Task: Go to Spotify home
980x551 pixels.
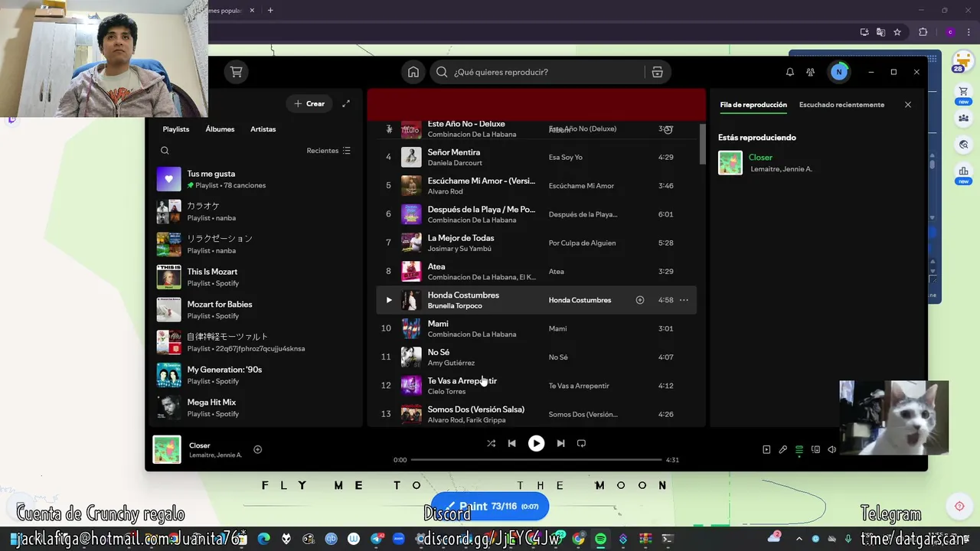Action: tap(413, 72)
